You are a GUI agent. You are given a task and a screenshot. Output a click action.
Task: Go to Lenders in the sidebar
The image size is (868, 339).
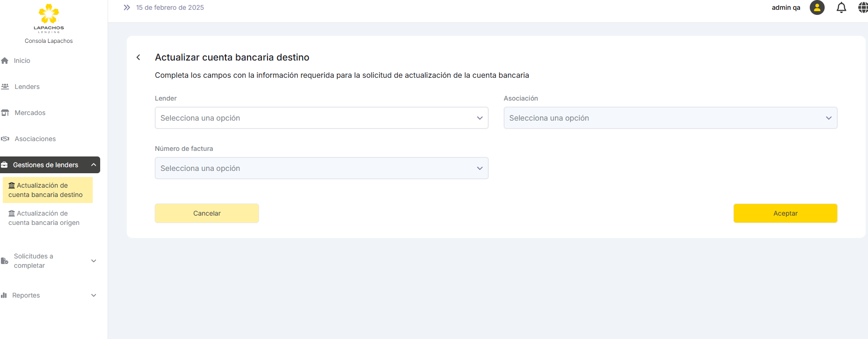(27, 87)
